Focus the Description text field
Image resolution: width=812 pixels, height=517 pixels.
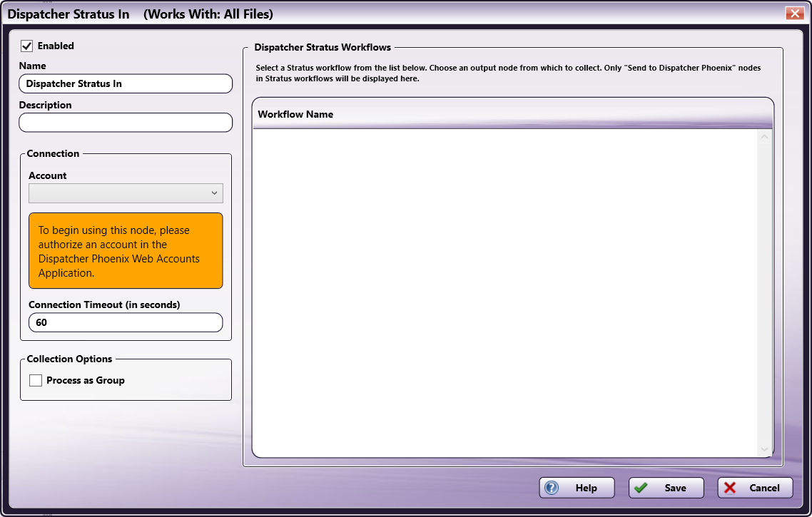126,123
